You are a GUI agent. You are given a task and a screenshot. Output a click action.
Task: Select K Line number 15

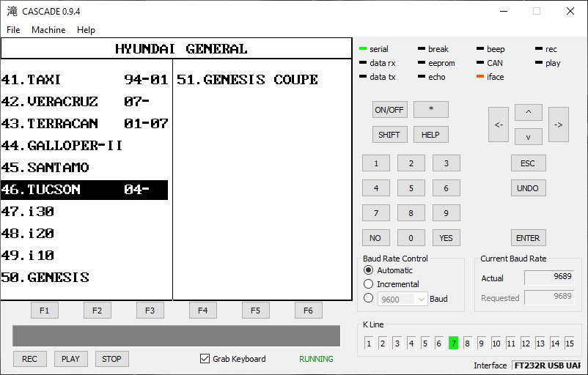click(569, 344)
